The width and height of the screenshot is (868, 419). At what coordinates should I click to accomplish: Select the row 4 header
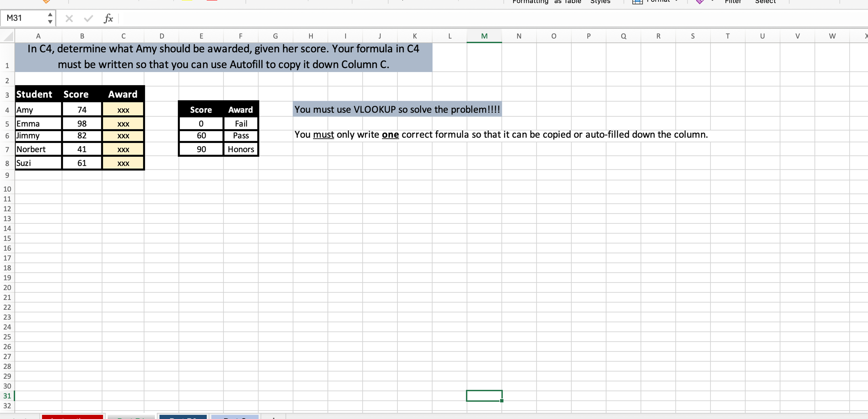tap(7, 110)
